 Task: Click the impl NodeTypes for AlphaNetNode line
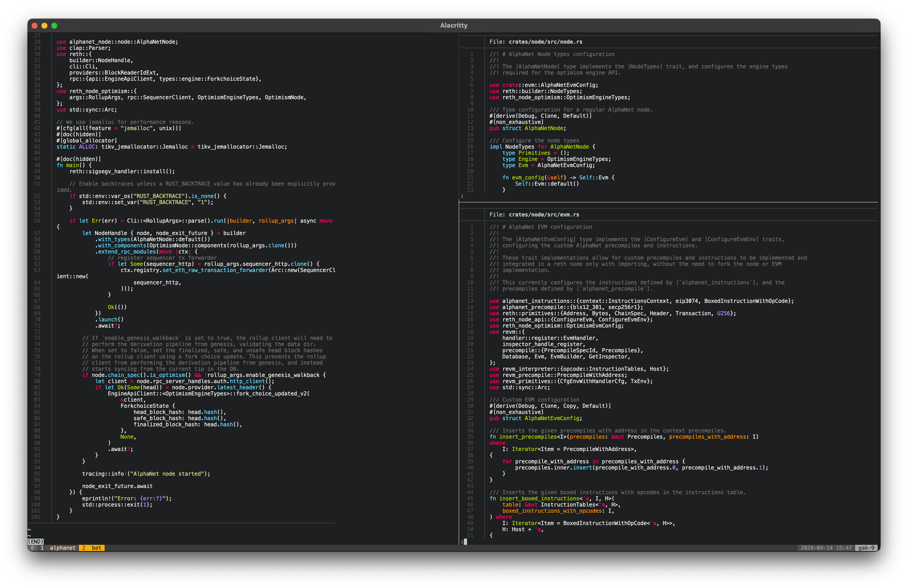(x=542, y=147)
